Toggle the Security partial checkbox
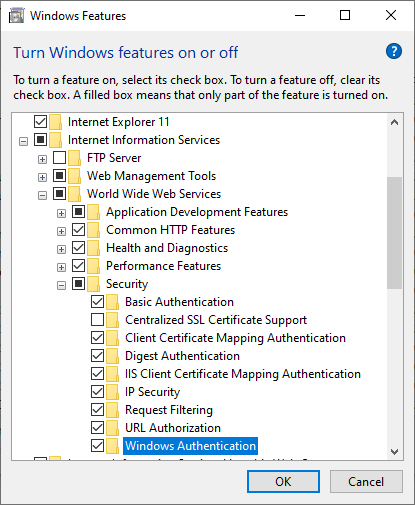The image size is (415, 505). [x=78, y=283]
